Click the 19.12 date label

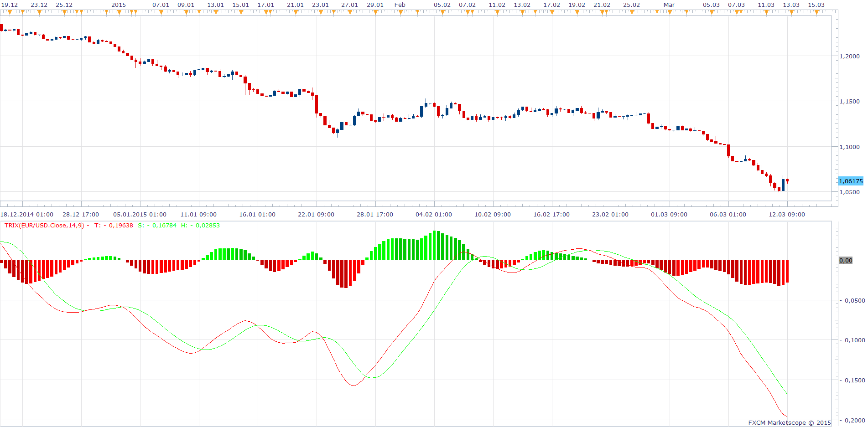coord(10,5)
